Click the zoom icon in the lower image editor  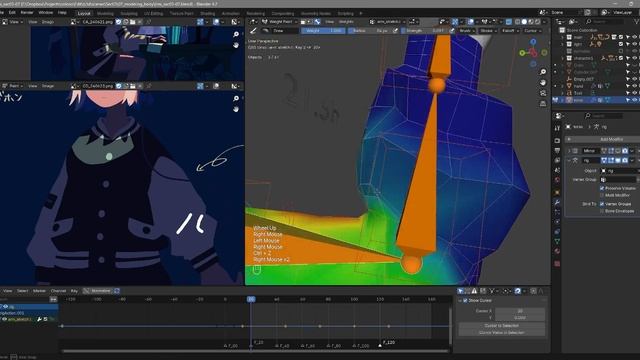click(x=236, y=98)
